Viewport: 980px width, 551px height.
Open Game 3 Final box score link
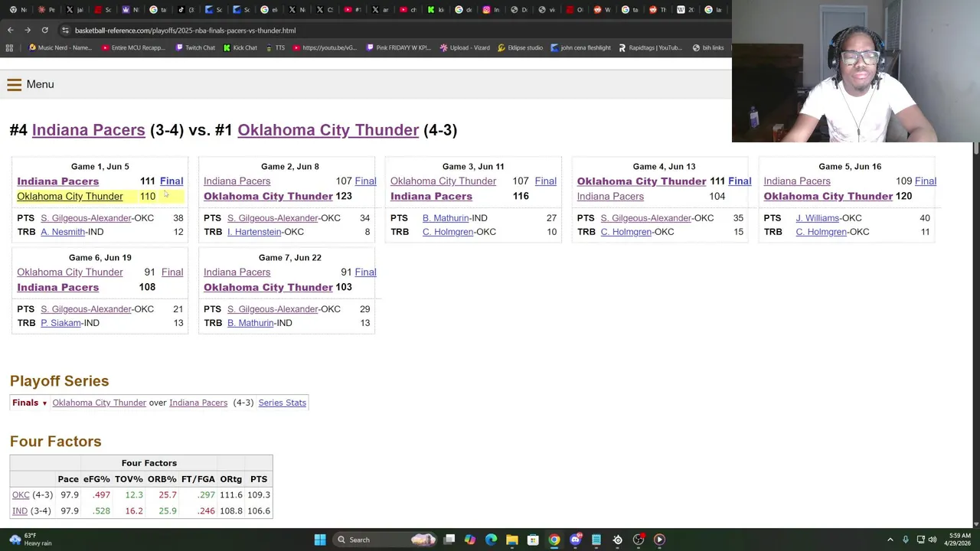click(x=545, y=181)
